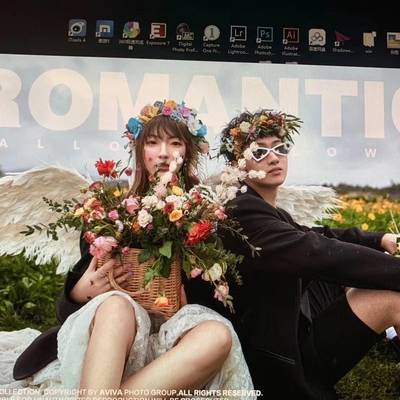Image resolution: width=400 pixels, height=400 pixels.
Task: Click the Capture One shortcut icon
Action: pos(212,33)
